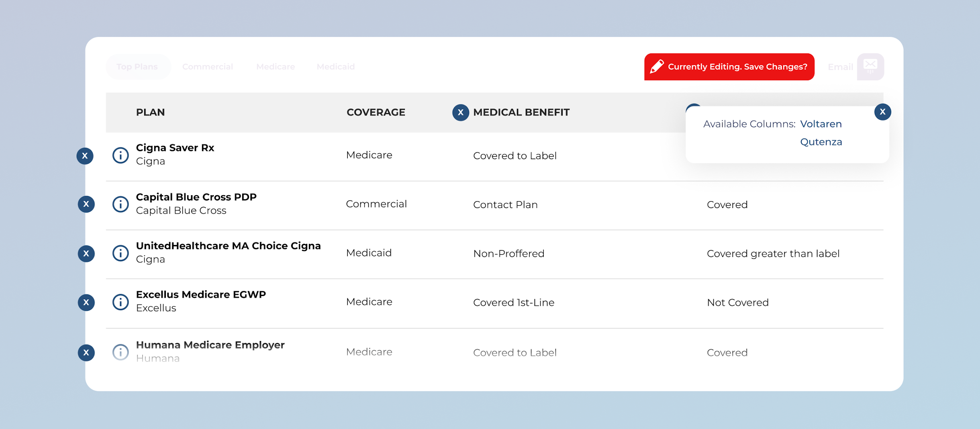Screen dimensions: 980x429
Task: Click Medicare in Cigna Saver Rx row
Action: point(369,155)
